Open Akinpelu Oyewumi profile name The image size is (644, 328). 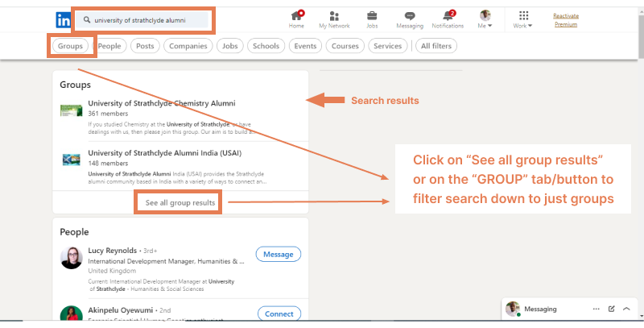coord(120,310)
